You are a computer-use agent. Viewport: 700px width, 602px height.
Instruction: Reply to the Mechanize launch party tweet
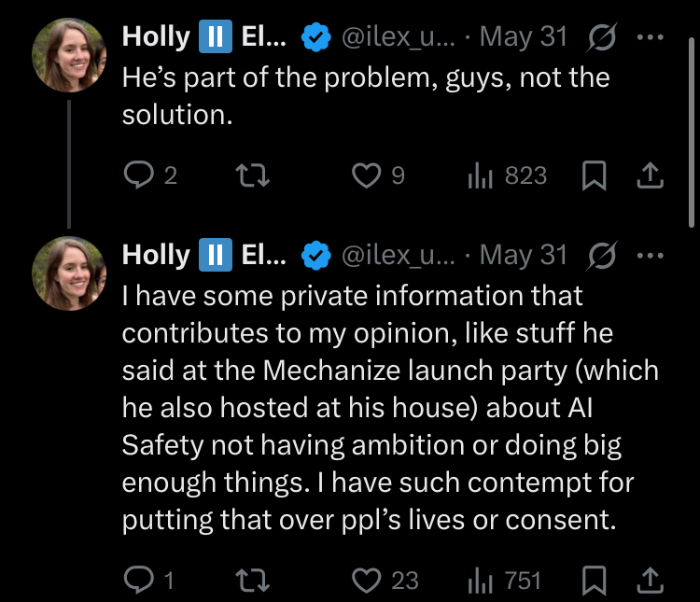[148, 581]
